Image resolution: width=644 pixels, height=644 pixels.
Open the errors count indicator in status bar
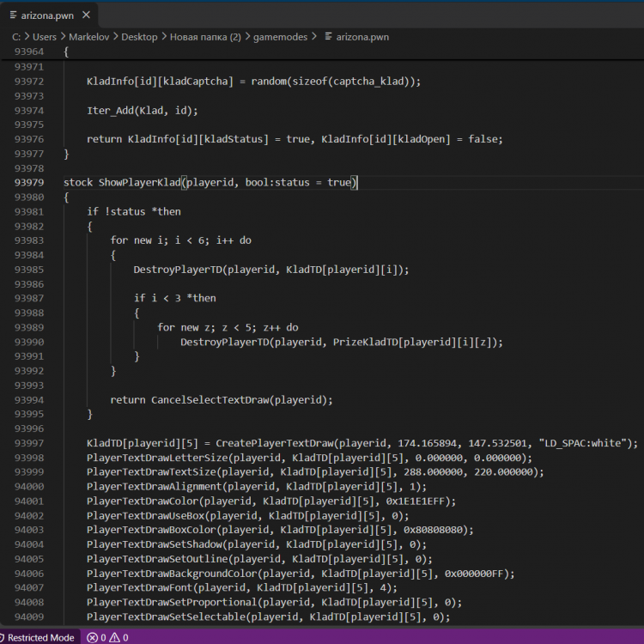point(96,637)
